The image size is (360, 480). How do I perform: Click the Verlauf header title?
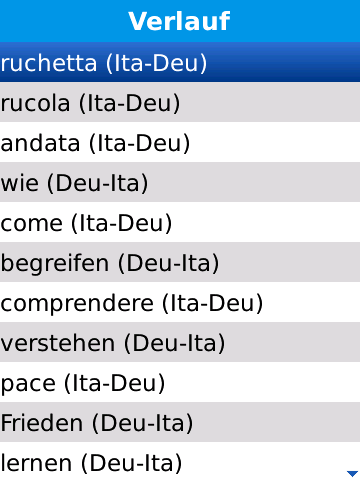179,21
